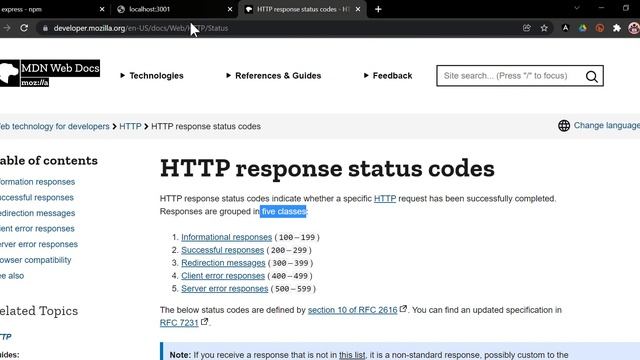Click the globe icon beside Change language
640x360 pixels.
pos(564,126)
